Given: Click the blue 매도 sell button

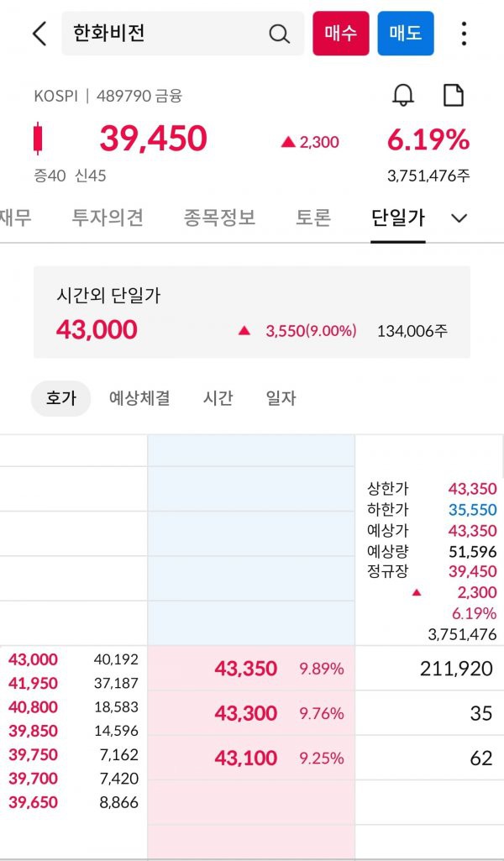Looking at the screenshot, I should pyautogui.click(x=406, y=34).
